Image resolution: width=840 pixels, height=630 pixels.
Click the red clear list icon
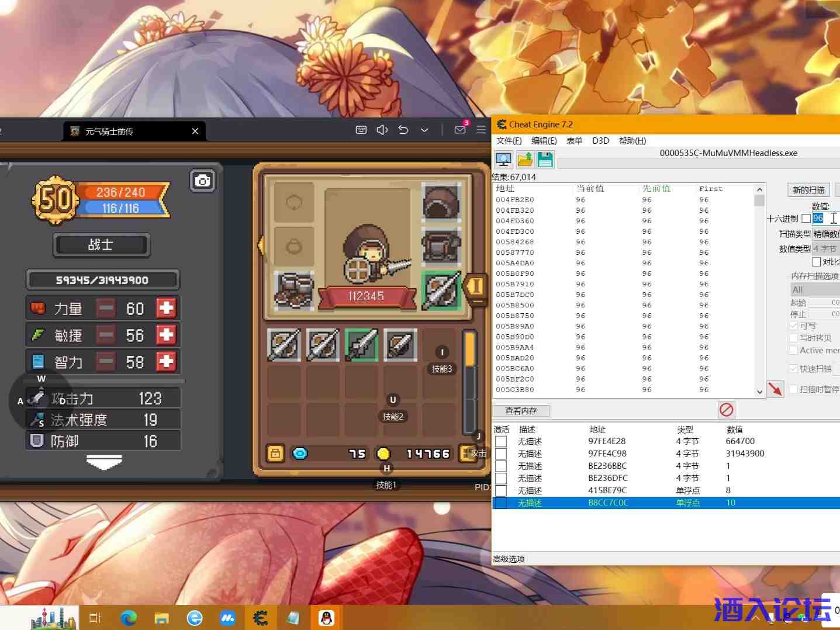(x=726, y=410)
